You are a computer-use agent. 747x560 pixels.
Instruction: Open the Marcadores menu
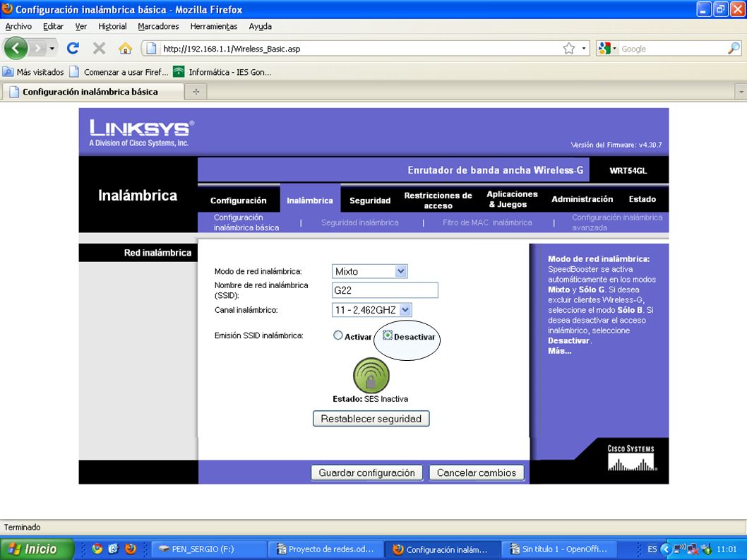(x=158, y=26)
